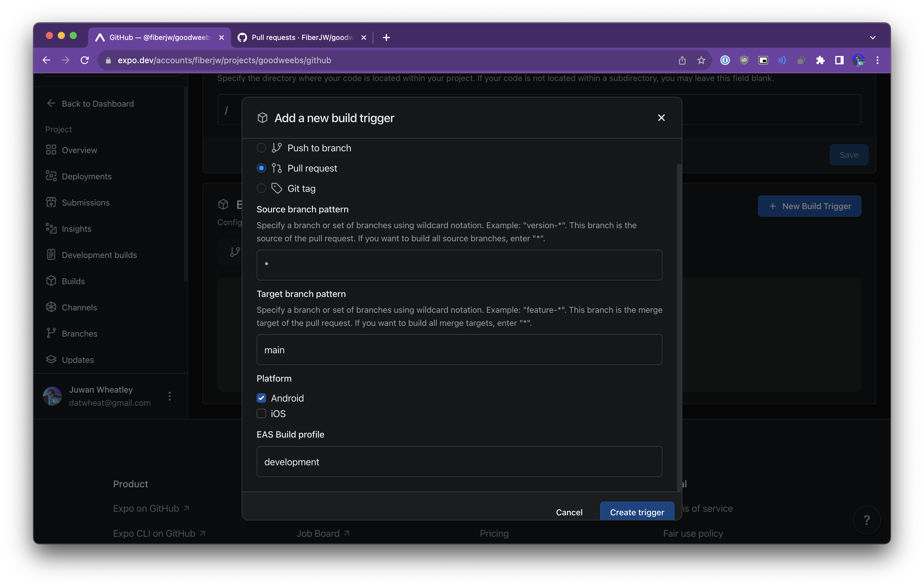This screenshot has width=924, height=588.
Task: Open the Fair use policy footer link
Action: 693,533
